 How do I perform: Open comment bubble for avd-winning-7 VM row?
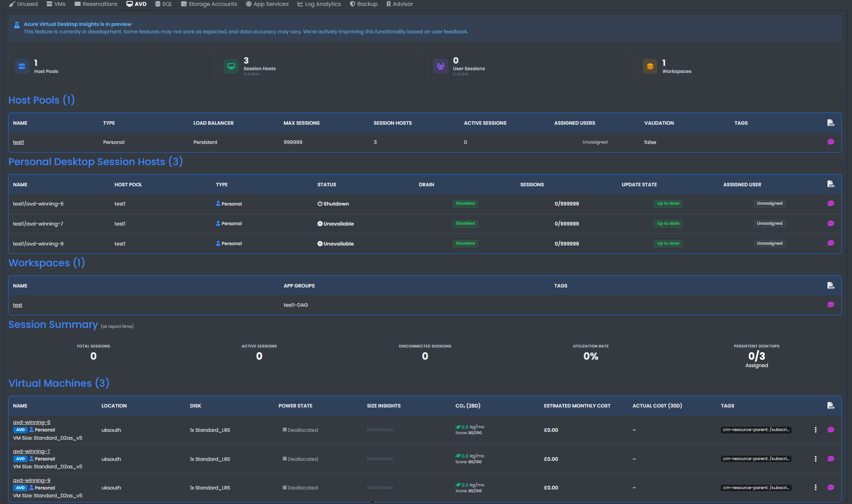point(831,459)
